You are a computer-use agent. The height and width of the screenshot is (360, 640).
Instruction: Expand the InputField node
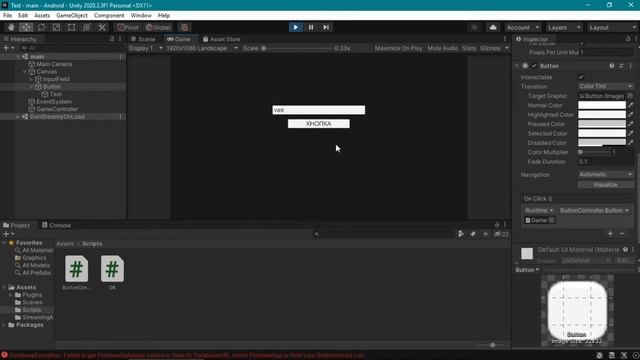(x=31, y=79)
